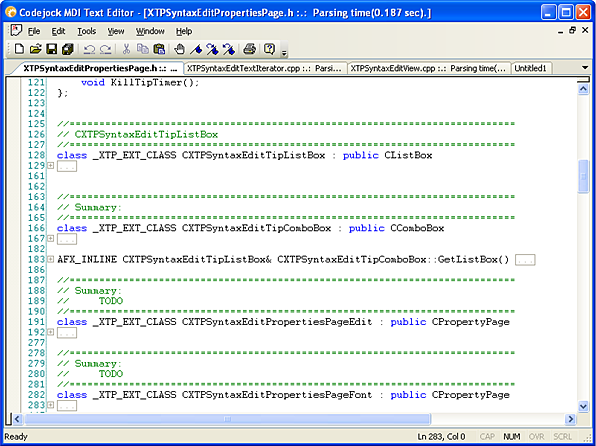This screenshot has height=446, width=596.
Task: Click the MDI child restore button
Action: point(572,30)
